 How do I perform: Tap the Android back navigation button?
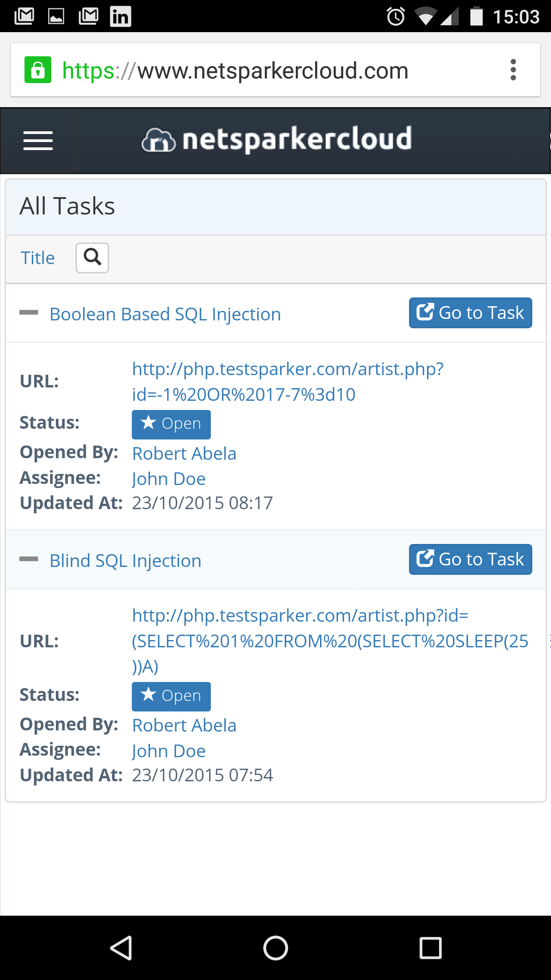122,948
